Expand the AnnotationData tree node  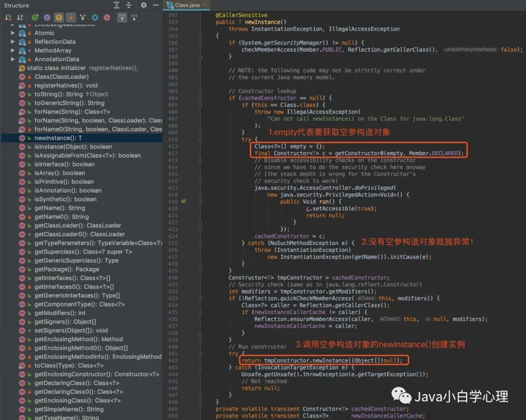point(13,59)
